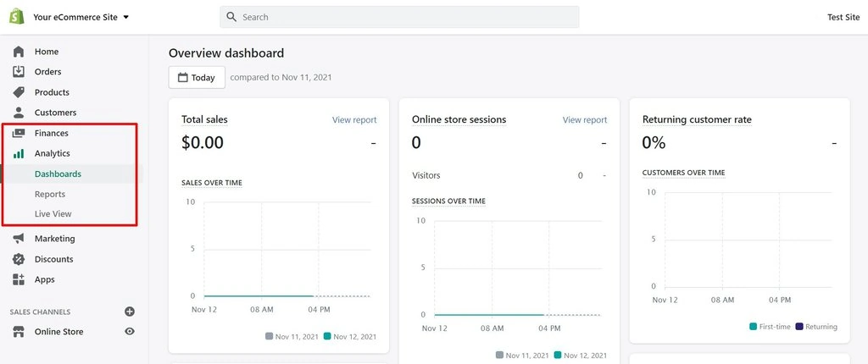Collapse the Analytics menu section
Image resolution: width=868 pixels, height=364 pixels.
pos(52,153)
